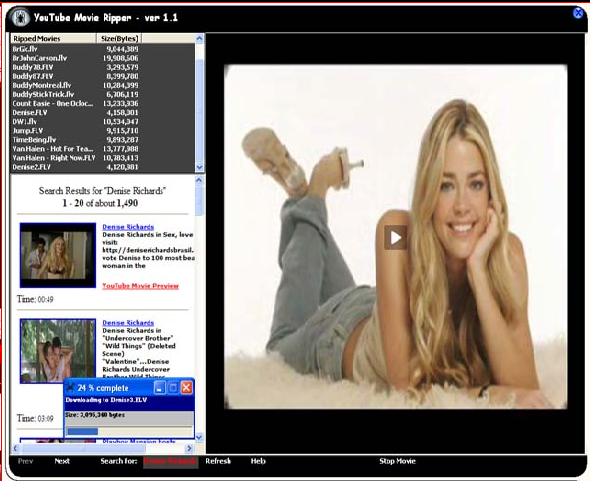This screenshot has height=481, width=590.
Task: Close the YouTube Movie Ripper window
Action: click(578, 13)
